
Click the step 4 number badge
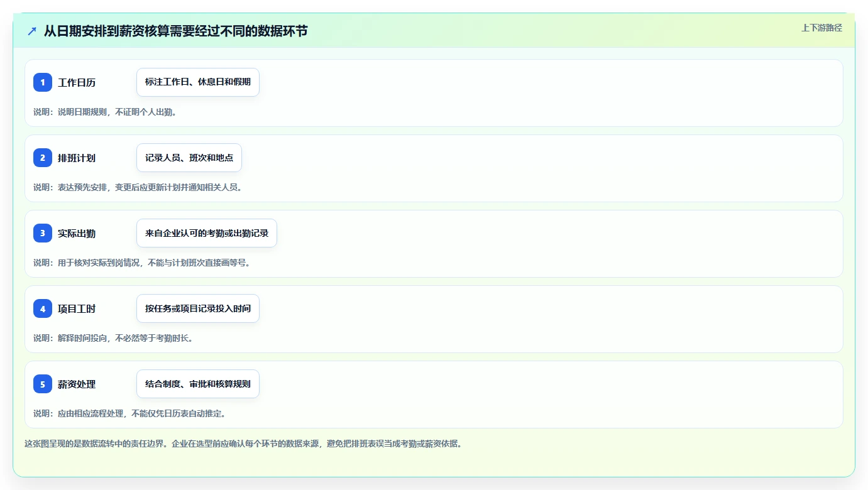coord(43,308)
